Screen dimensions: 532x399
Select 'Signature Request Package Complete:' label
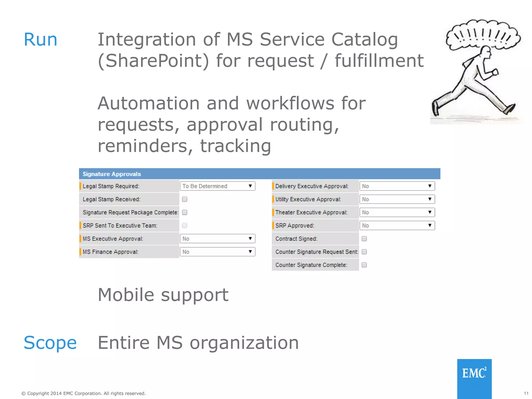coord(131,212)
